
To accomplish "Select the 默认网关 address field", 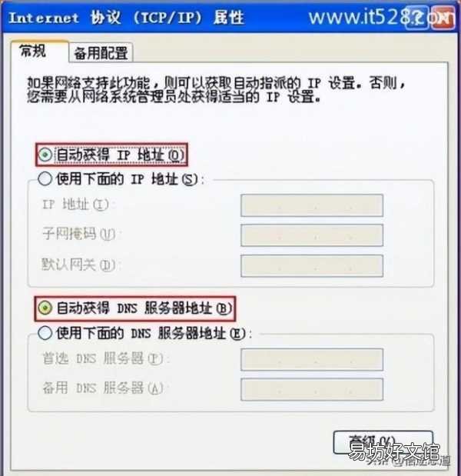I will point(312,266).
